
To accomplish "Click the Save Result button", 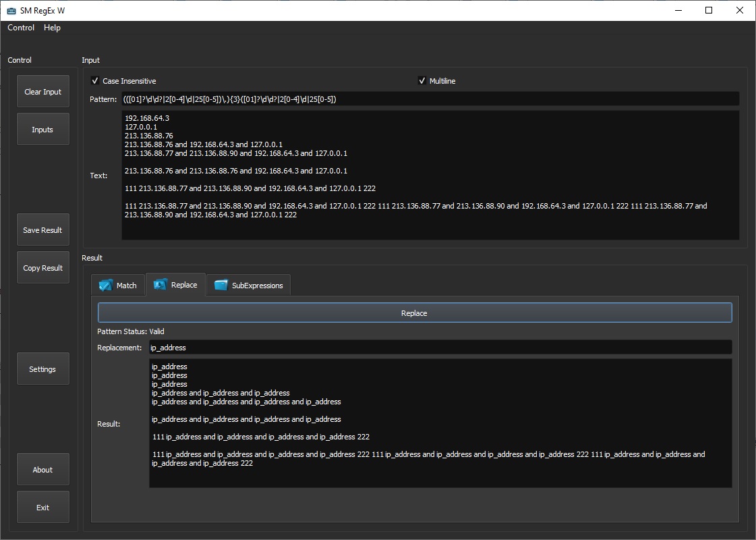I will (x=43, y=230).
